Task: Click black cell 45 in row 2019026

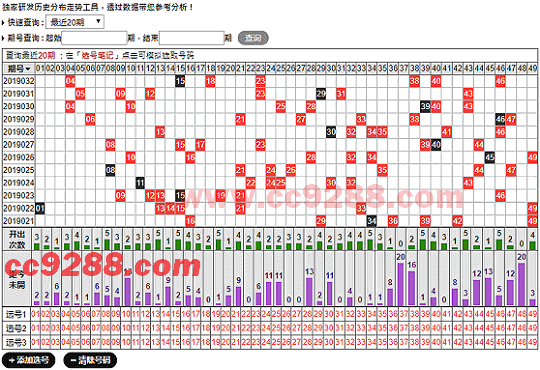Action: pos(489,157)
